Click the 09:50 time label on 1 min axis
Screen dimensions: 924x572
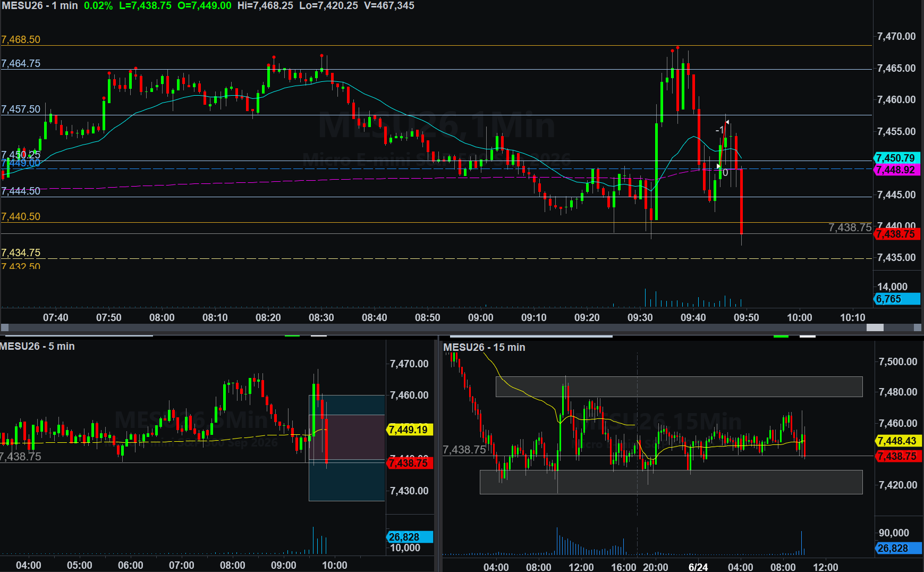click(747, 318)
